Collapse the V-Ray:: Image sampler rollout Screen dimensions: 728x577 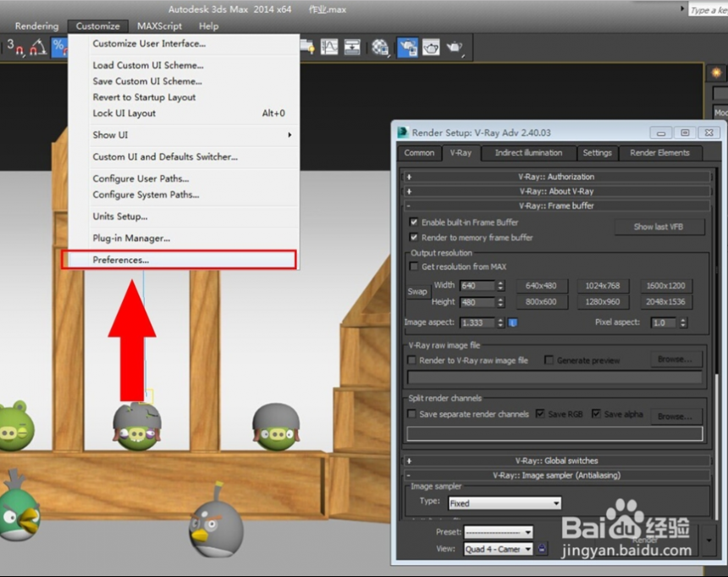point(556,475)
